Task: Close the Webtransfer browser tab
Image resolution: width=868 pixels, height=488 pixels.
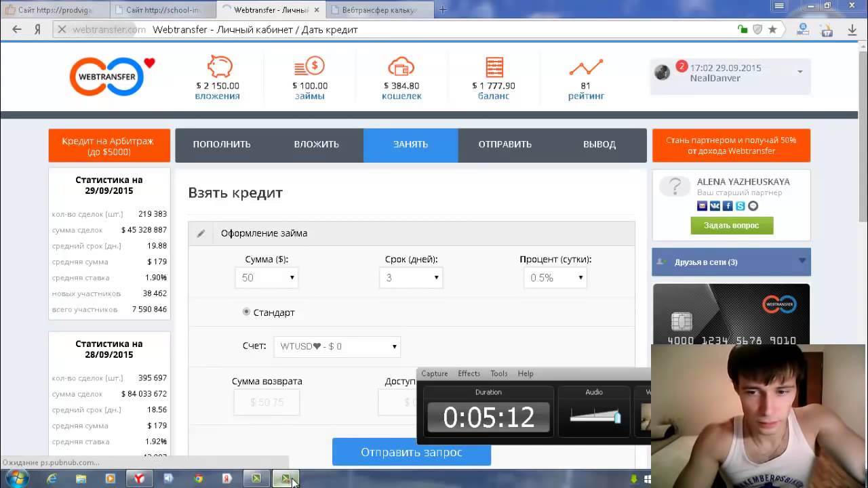Action: click(x=317, y=10)
